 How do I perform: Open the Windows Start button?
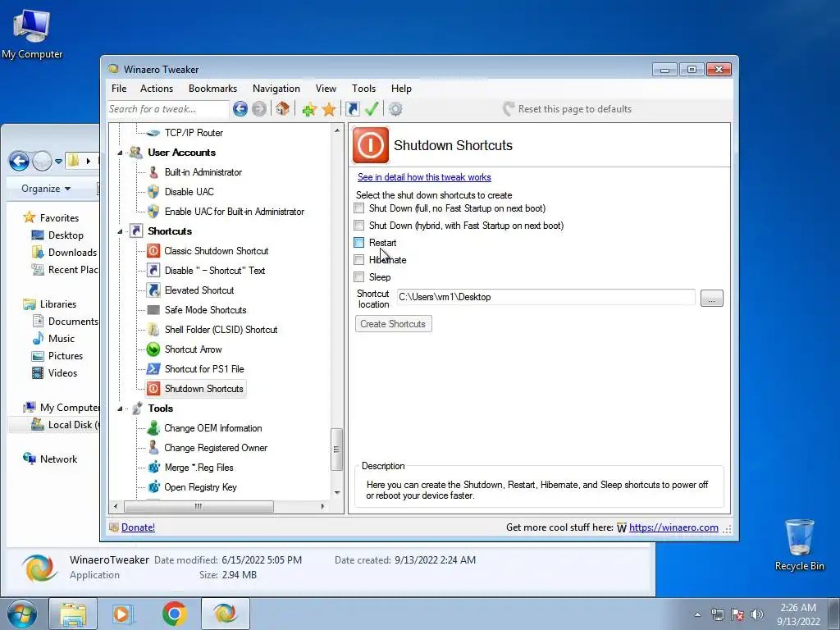[x=21, y=614]
